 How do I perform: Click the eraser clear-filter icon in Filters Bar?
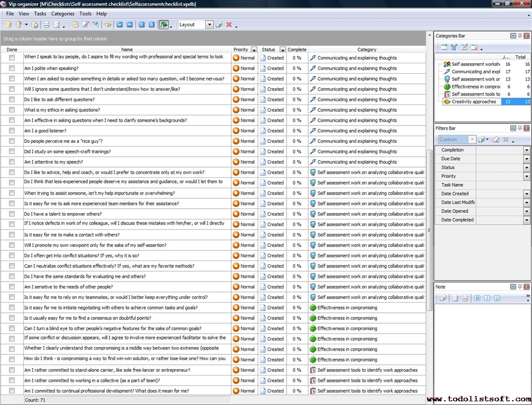[x=496, y=140]
